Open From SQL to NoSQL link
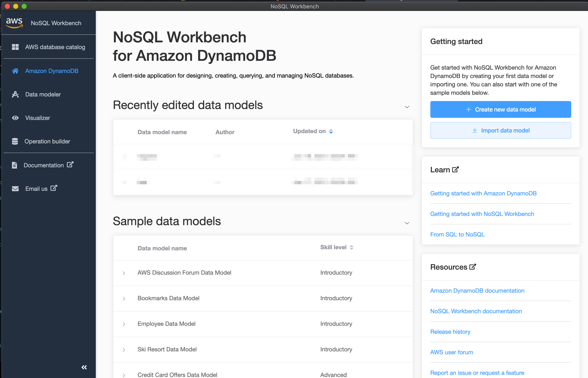 point(457,235)
